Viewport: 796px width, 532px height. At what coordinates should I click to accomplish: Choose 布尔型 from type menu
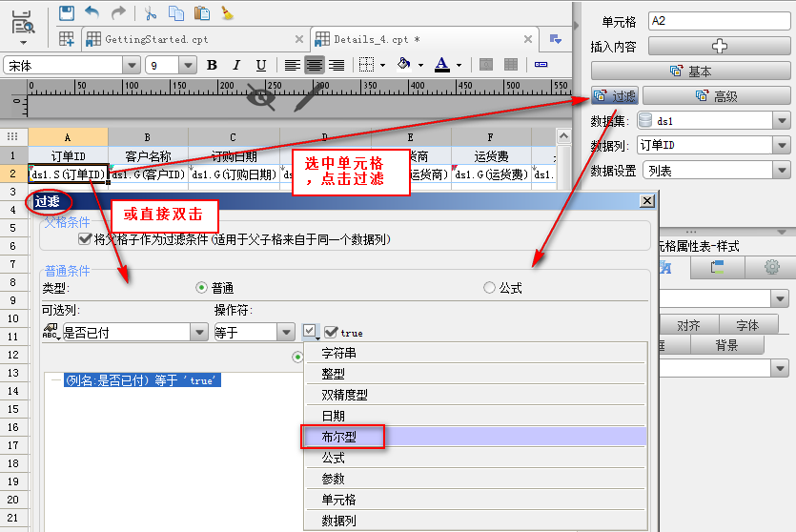click(476, 437)
